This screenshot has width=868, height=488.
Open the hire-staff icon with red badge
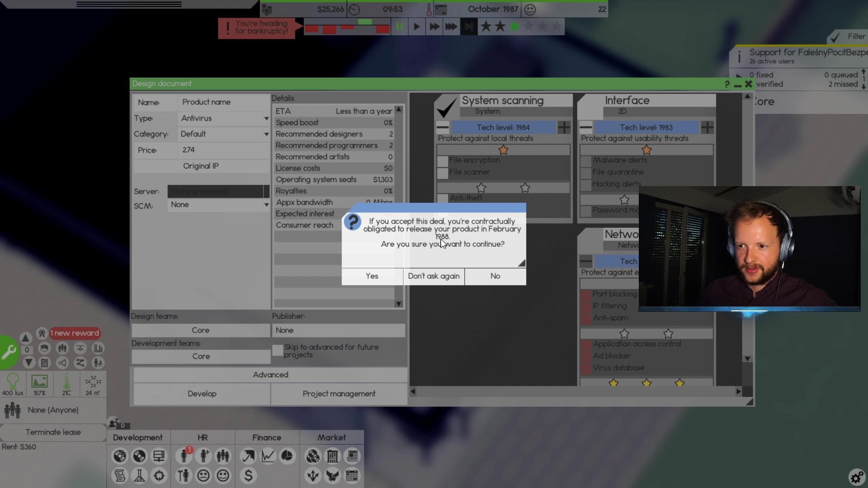coord(184,455)
